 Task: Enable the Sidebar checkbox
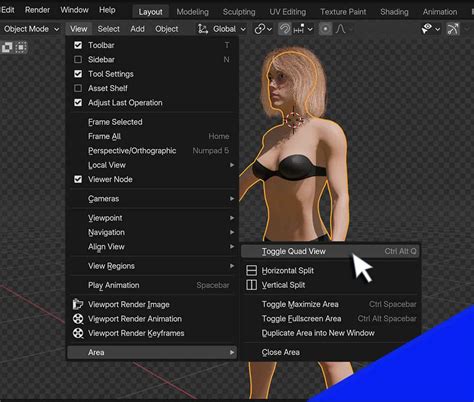78,59
